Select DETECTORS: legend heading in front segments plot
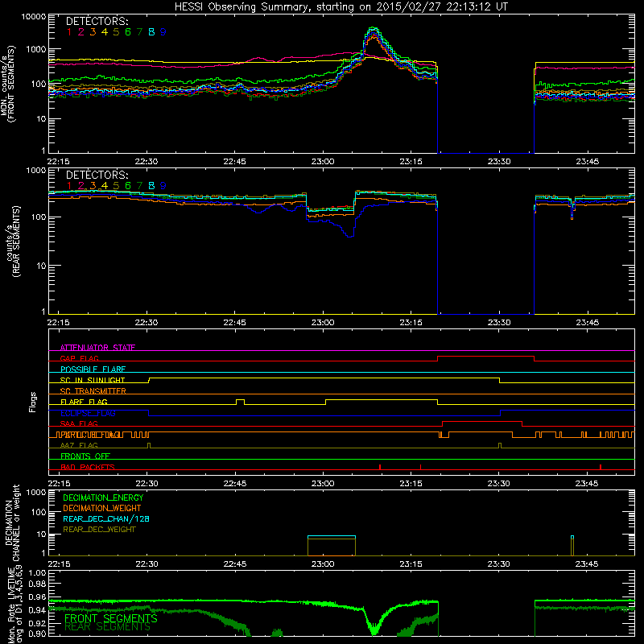This screenshot has width=644, height=644. [97, 21]
